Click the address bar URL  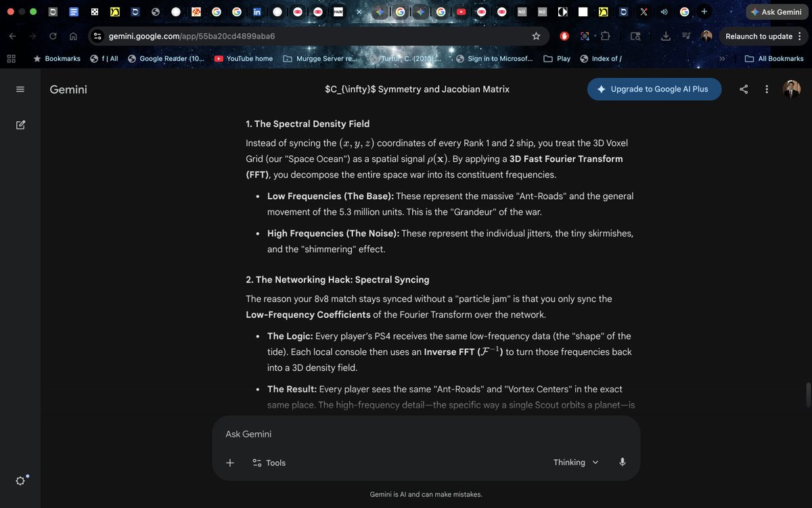(x=191, y=36)
